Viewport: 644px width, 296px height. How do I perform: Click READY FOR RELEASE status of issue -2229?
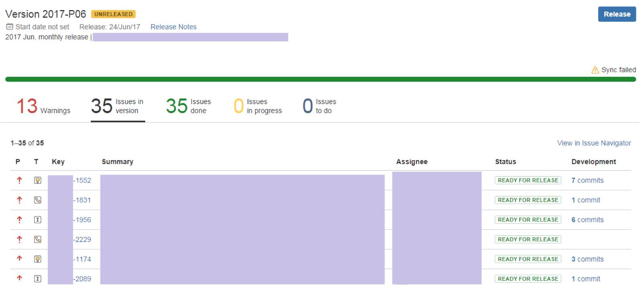(x=528, y=240)
